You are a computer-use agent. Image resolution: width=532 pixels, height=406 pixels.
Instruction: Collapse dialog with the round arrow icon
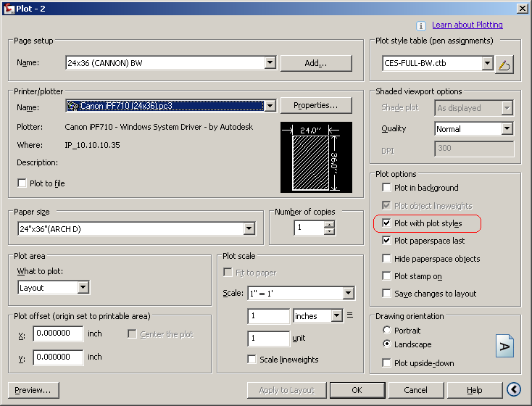click(x=514, y=389)
